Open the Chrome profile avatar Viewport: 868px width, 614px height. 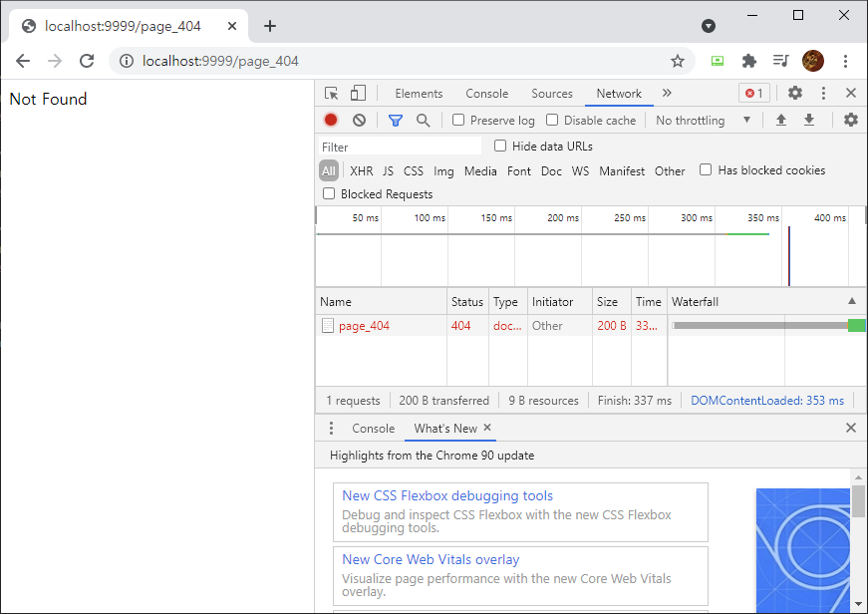(x=812, y=61)
